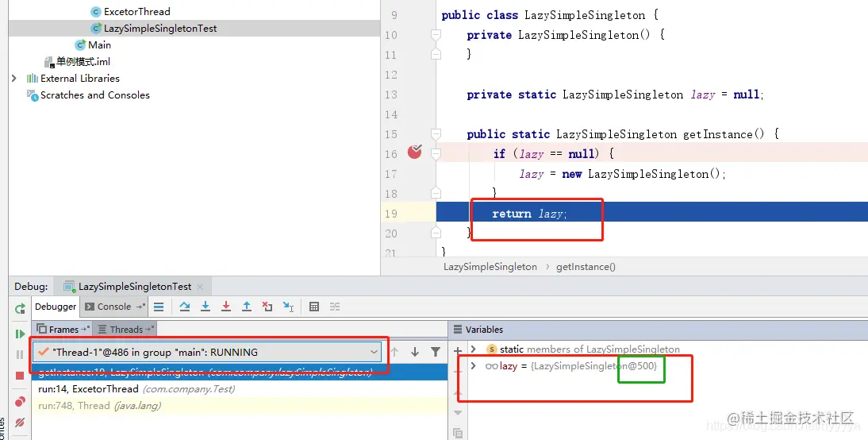This screenshot has width=868, height=440.
Task: Open the View Breakpoints icon
Action: pyautogui.click(x=20, y=401)
